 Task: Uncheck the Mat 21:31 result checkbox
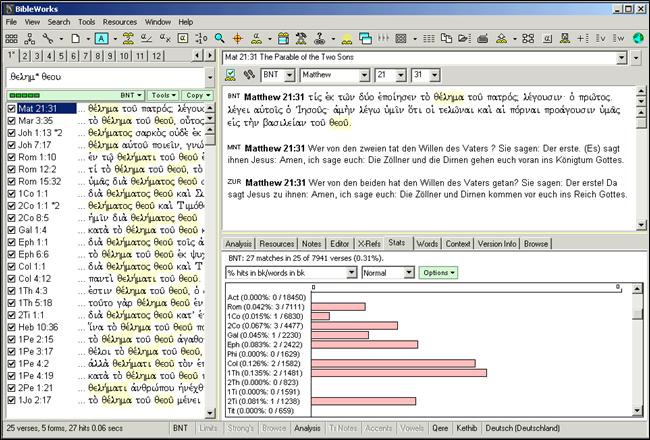click(x=10, y=108)
